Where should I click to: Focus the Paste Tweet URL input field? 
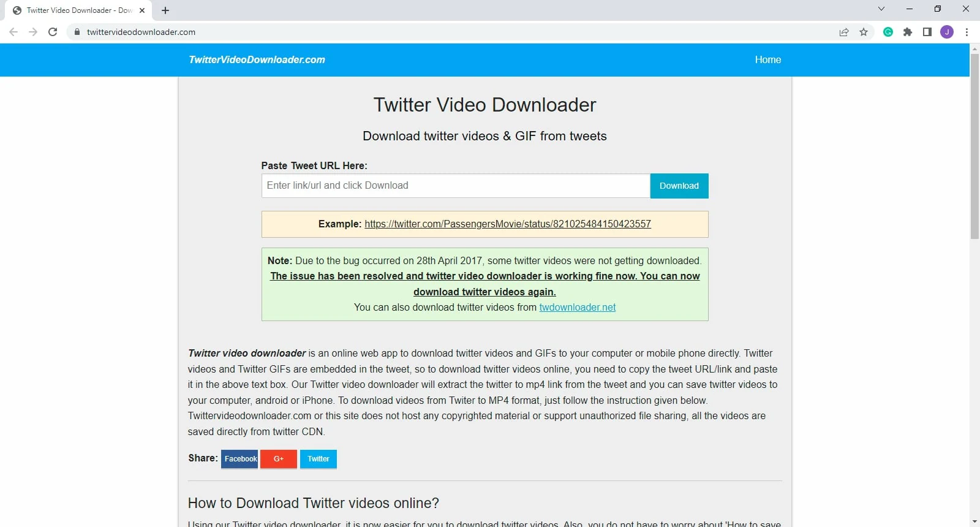pyautogui.click(x=456, y=186)
